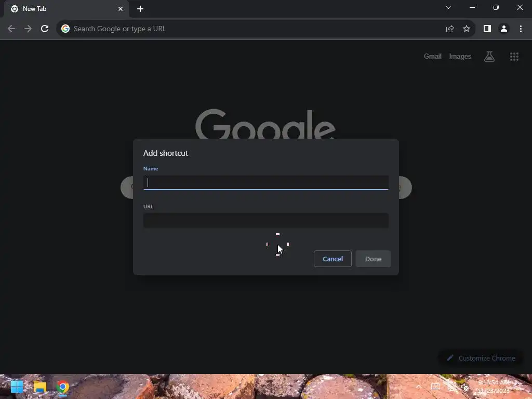Show hidden system tray icons
The width and height of the screenshot is (532, 399).
(x=419, y=387)
